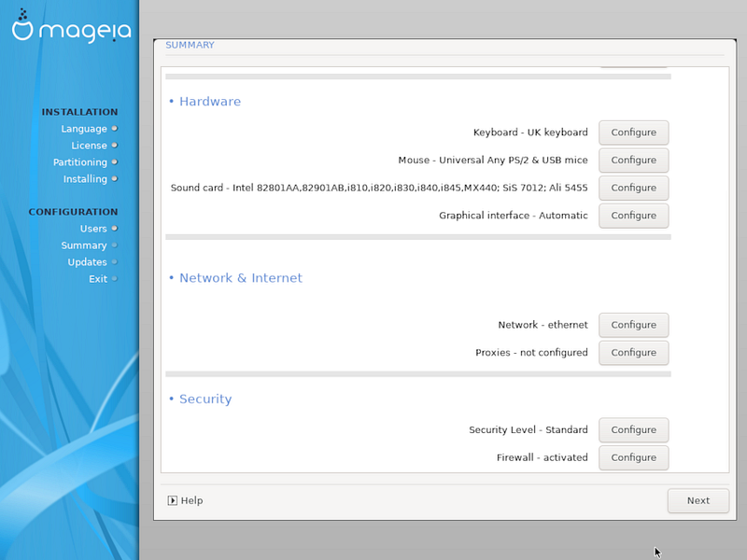Select License step in sidebar
The width and height of the screenshot is (747, 560).
click(89, 146)
